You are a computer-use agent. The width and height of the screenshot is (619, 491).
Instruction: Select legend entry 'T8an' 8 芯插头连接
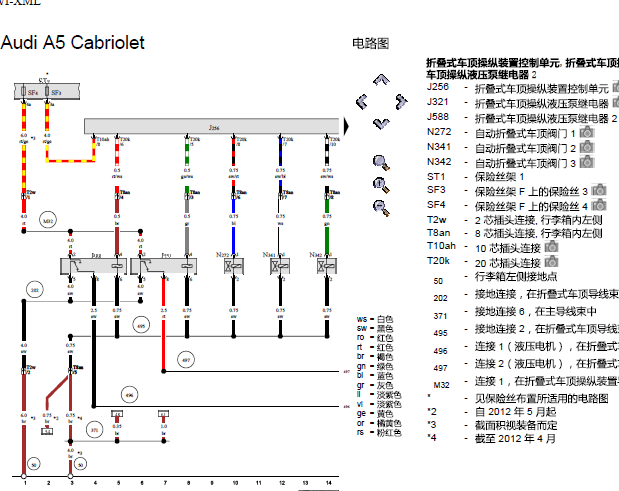coord(515,233)
